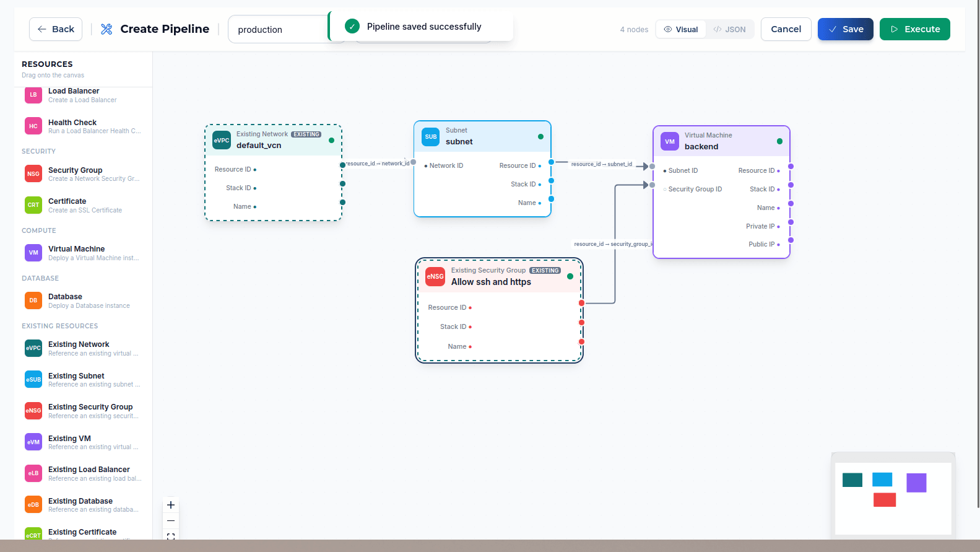Execute the pipeline
Screen dimensions: 980x552
pos(915,29)
